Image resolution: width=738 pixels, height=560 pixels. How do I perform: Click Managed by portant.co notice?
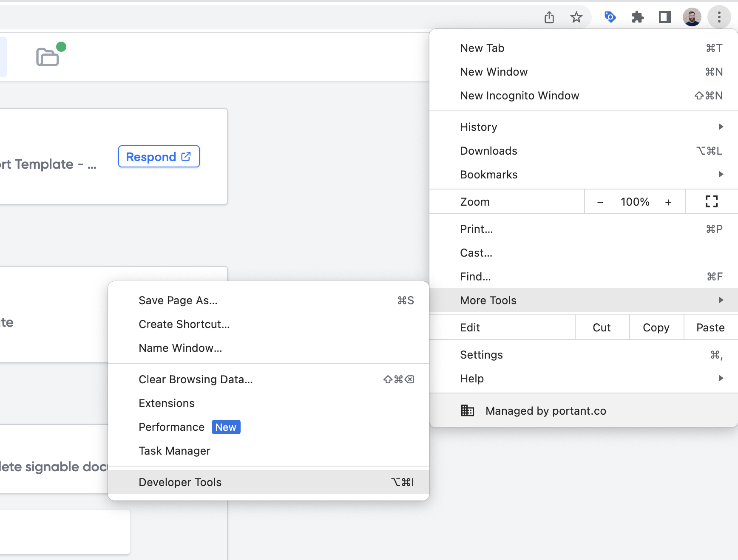tap(545, 411)
